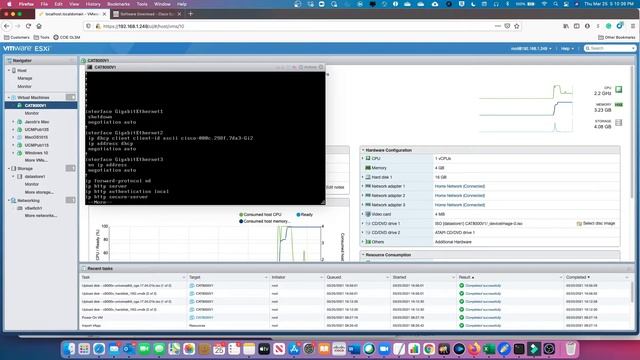The width and height of the screenshot is (640, 360).
Task: Open More storage link in Navigator
Action: pos(39,192)
